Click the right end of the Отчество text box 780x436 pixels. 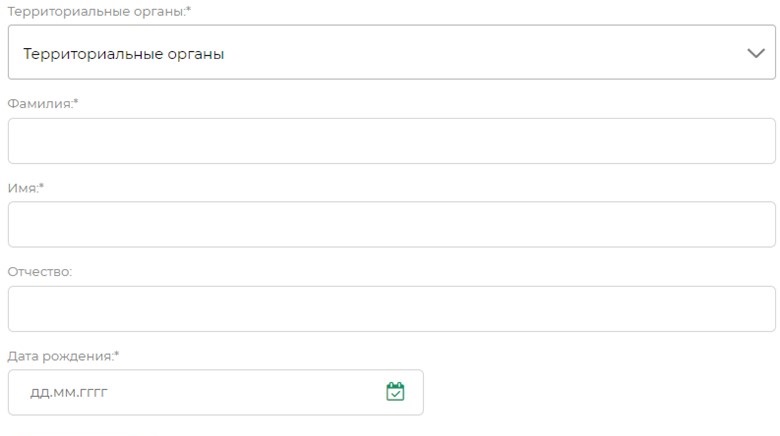pos(761,309)
